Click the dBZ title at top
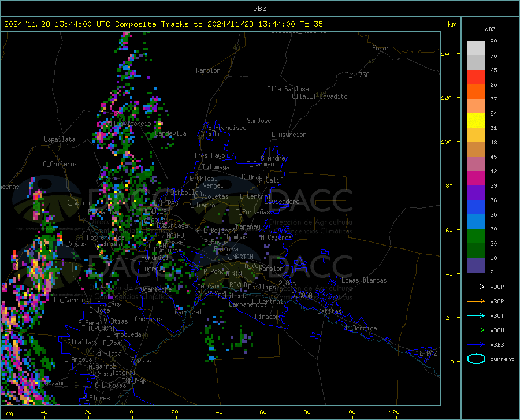This screenshot has width=520, height=420. point(259,9)
